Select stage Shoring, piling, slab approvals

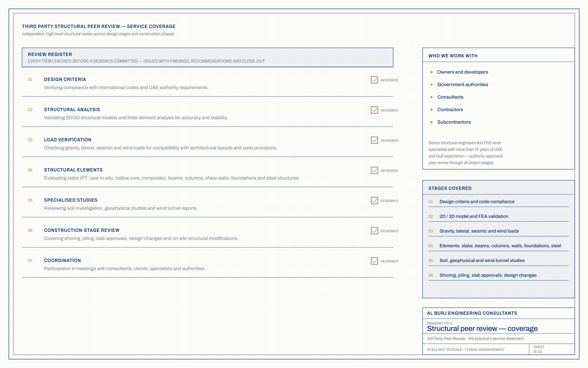(x=488, y=275)
